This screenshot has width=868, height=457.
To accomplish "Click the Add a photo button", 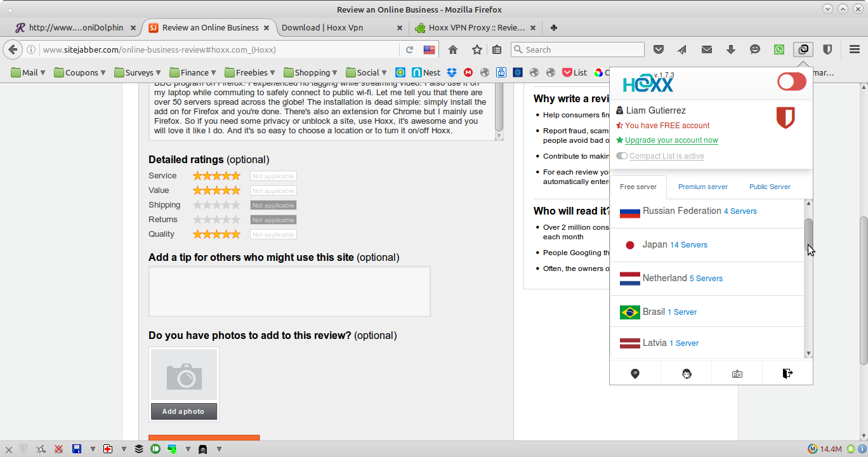I will [x=184, y=411].
